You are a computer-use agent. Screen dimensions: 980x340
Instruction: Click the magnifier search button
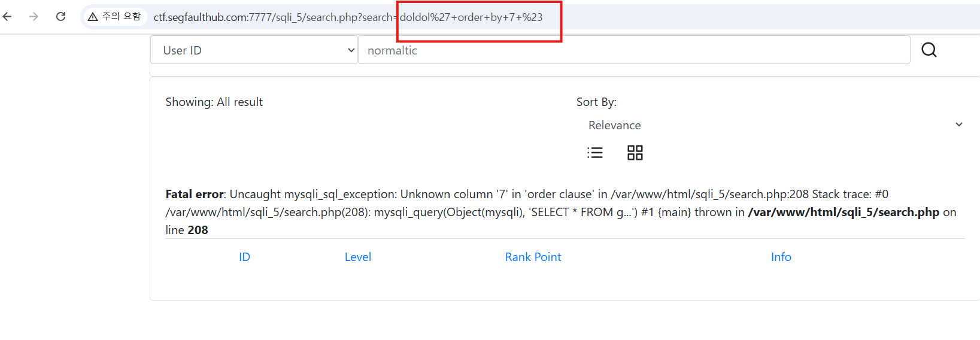[x=929, y=50]
